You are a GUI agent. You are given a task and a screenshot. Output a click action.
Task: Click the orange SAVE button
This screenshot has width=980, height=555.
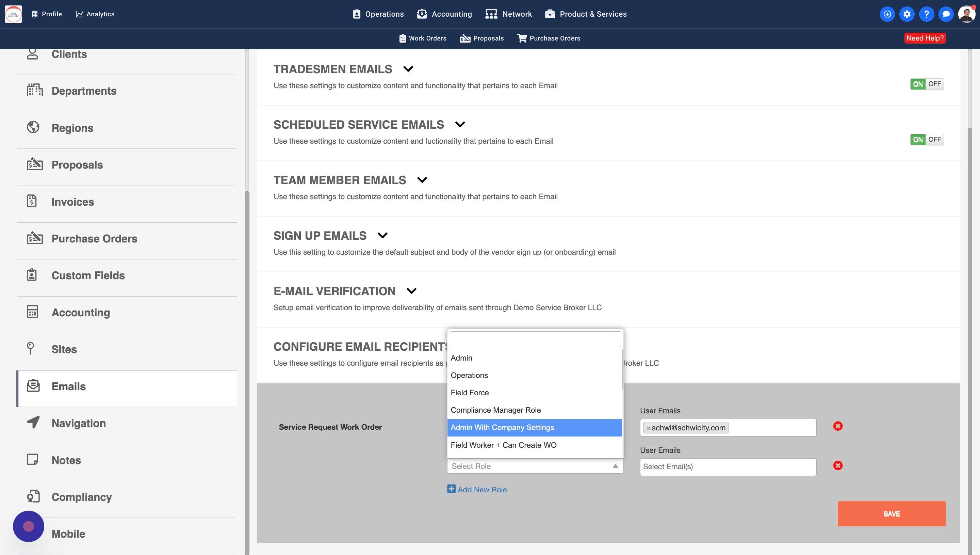click(x=891, y=513)
